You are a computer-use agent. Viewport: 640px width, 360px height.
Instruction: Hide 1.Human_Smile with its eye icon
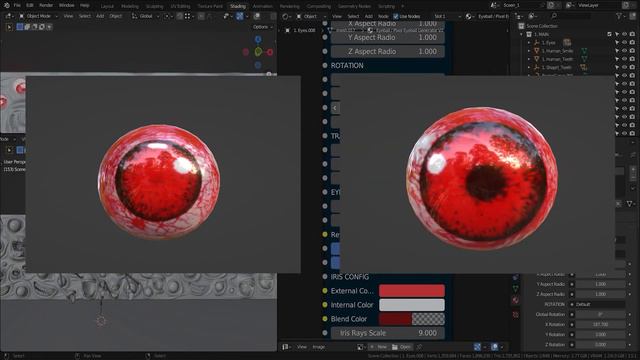click(624, 51)
